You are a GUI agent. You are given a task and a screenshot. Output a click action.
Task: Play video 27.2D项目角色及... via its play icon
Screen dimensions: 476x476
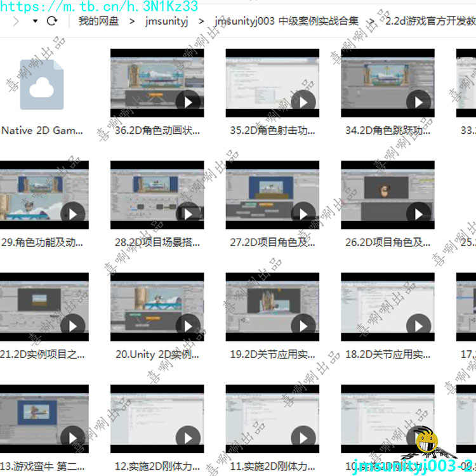pos(303,215)
